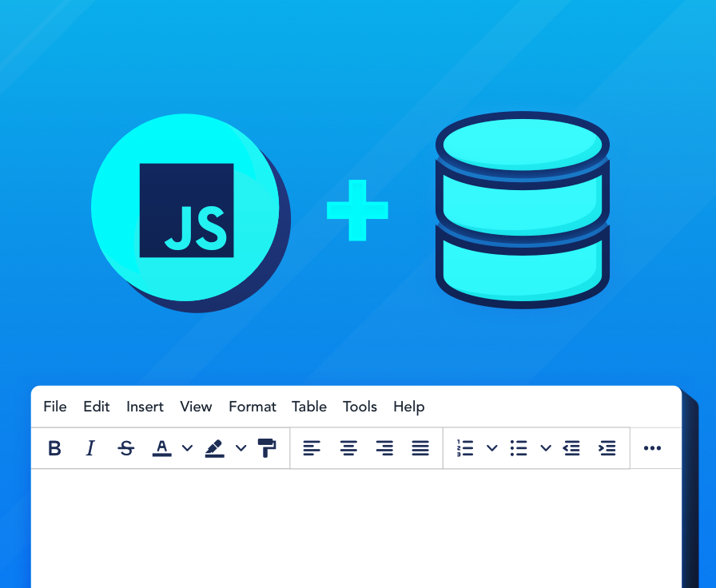The image size is (716, 588).
Task: Open the Format menu
Action: tap(252, 407)
